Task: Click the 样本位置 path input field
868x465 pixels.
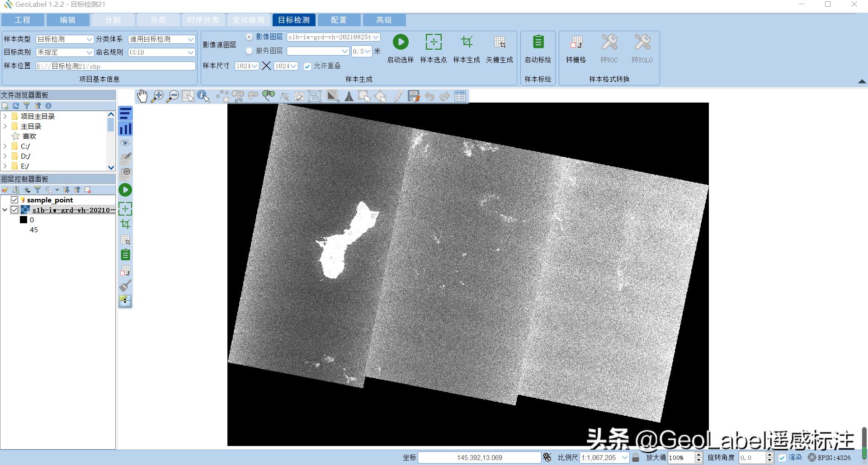Action: (115, 66)
